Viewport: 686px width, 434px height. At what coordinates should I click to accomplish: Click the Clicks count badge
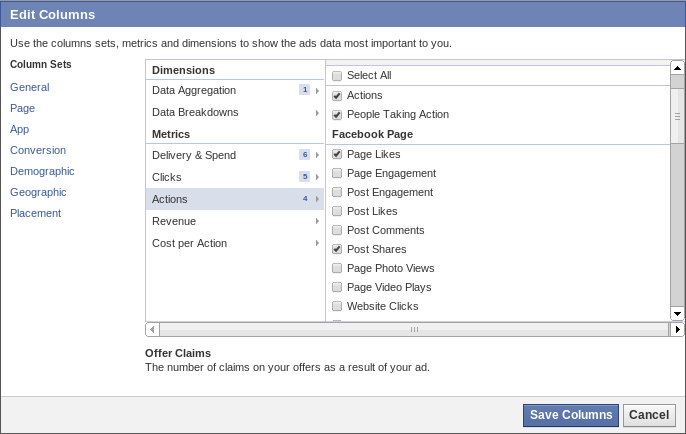(304, 177)
